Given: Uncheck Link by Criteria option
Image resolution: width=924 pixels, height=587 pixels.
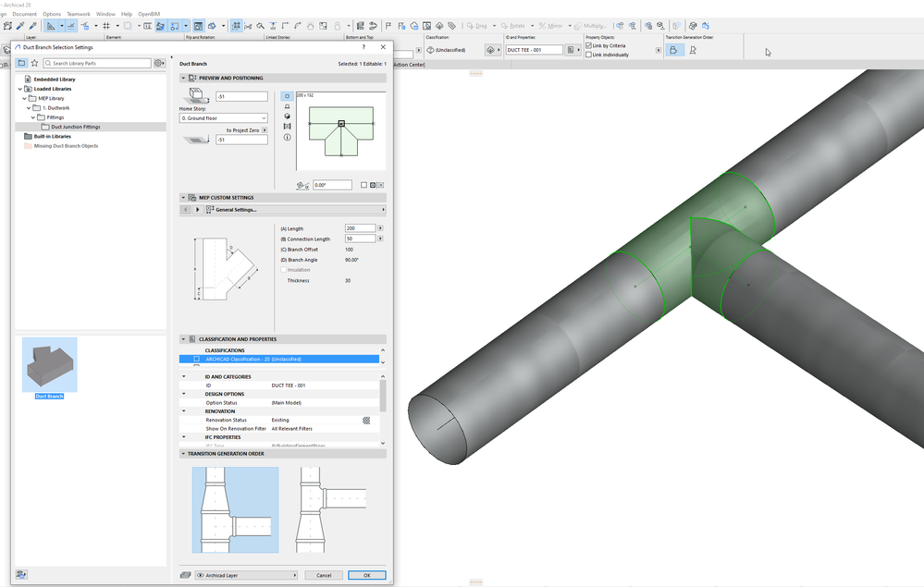Looking at the screenshot, I should click(589, 45).
